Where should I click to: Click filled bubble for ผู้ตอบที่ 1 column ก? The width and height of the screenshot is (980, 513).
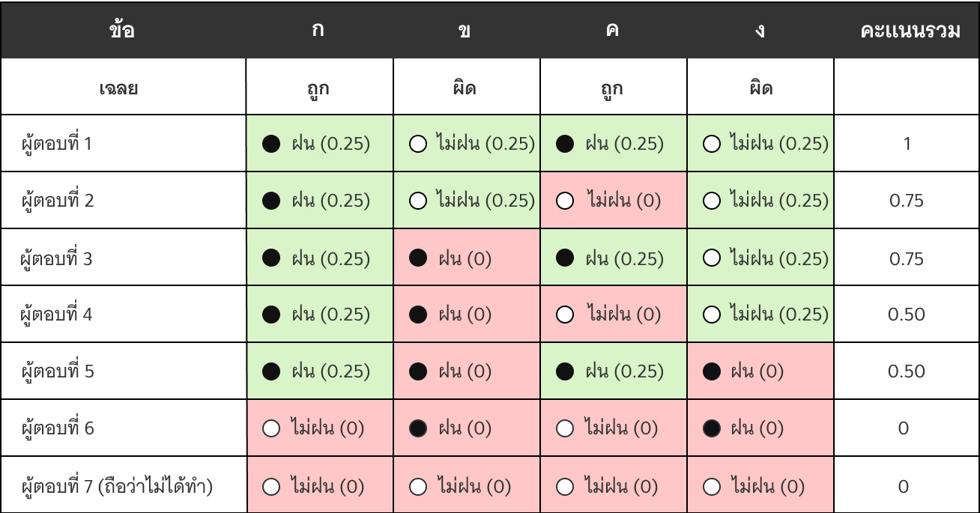coord(273,144)
